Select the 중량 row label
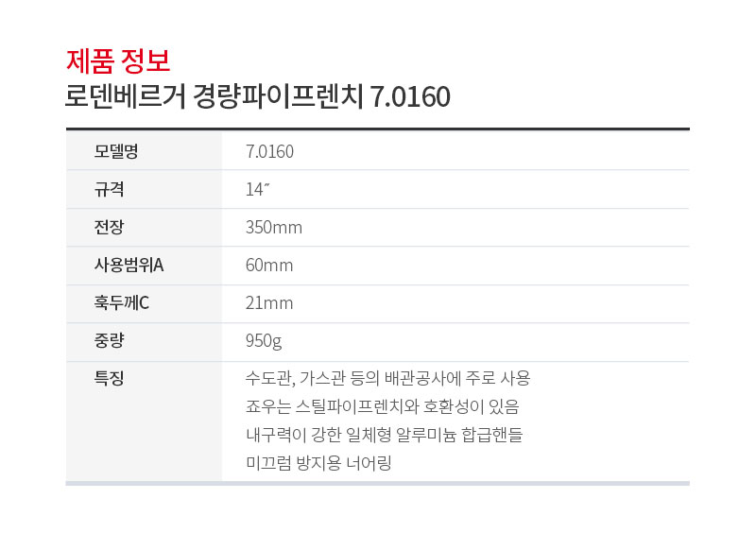This screenshot has height=550, width=756. pyautogui.click(x=109, y=340)
